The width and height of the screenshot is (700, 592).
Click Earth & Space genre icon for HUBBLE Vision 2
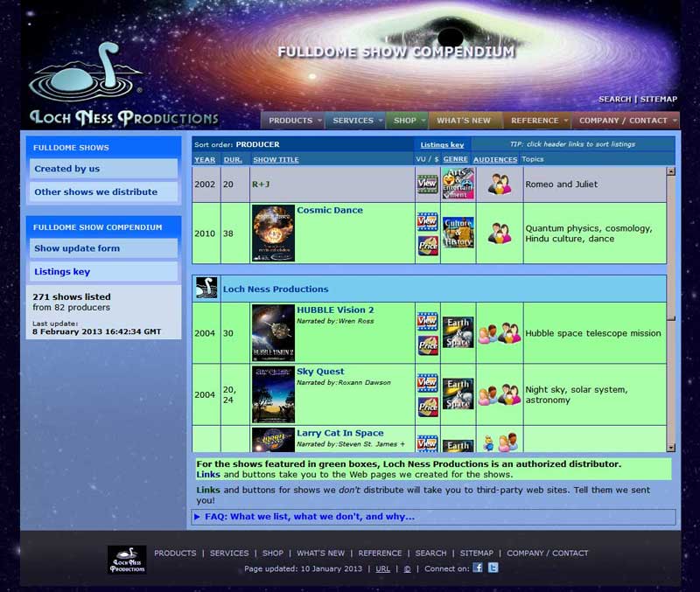(458, 332)
